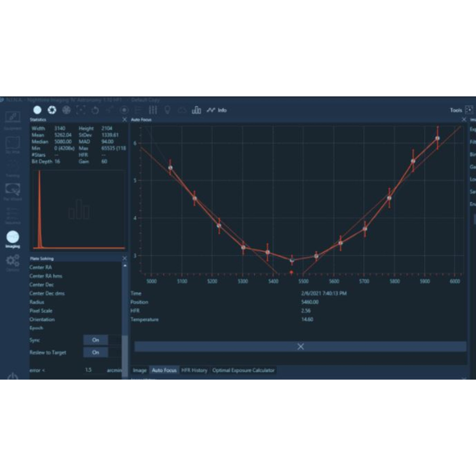Toggle the Sync switch
Viewport: 476px width, 476px height.
96,340
